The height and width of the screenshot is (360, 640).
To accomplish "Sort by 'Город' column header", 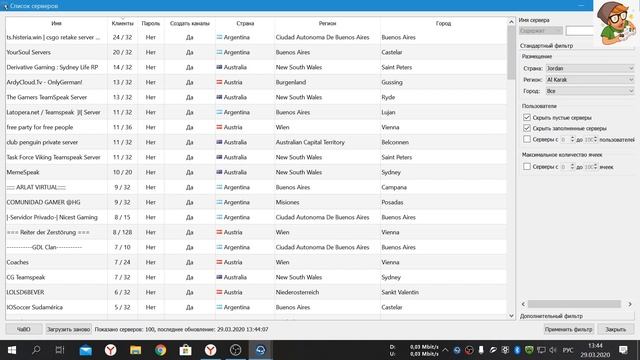I will (443, 23).
